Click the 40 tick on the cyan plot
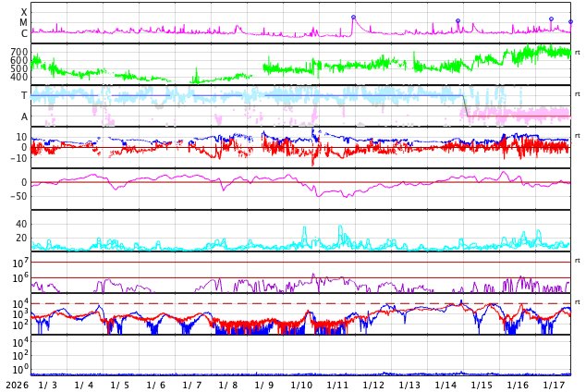This screenshot has width=586, height=392. coord(20,224)
